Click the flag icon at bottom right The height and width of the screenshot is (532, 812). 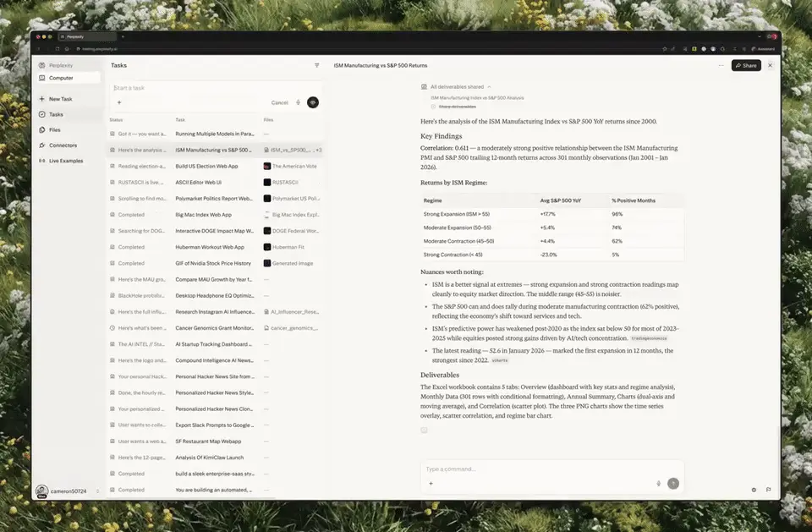pyautogui.click(x=769, y=490)
